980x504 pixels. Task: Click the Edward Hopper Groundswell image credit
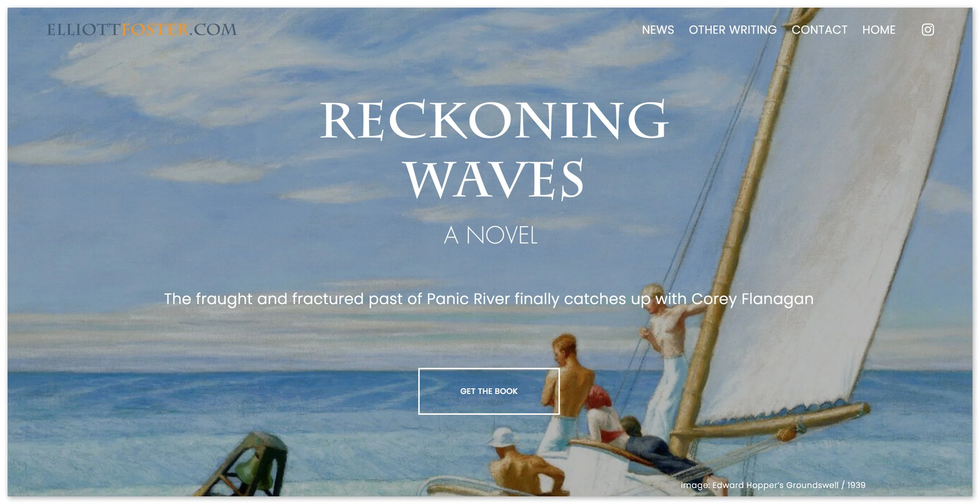[773, 485]
